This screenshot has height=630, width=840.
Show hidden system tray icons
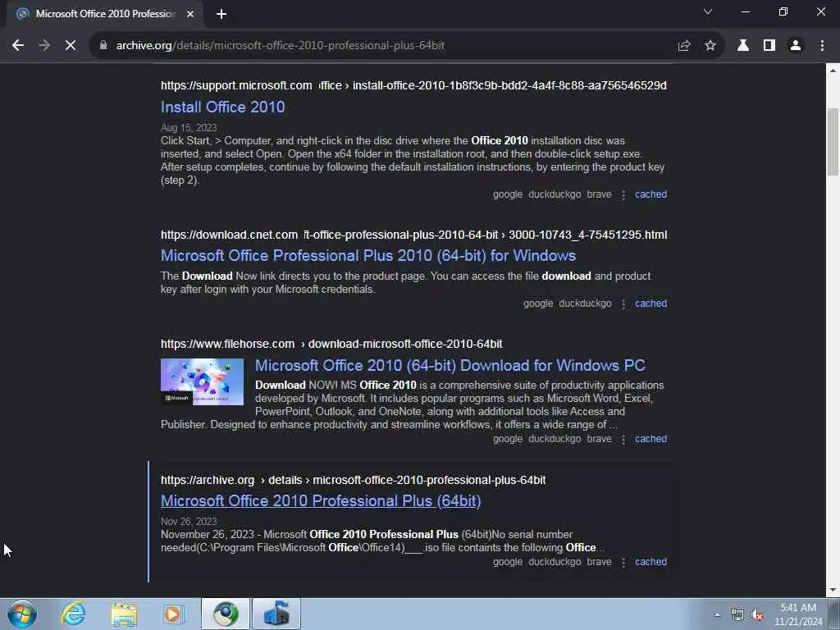(717, 615)
